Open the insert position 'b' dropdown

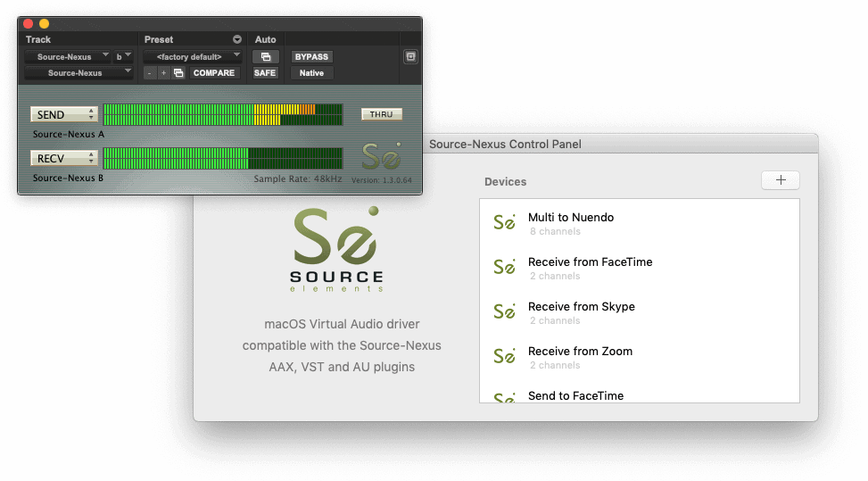(x=123, y=56)
